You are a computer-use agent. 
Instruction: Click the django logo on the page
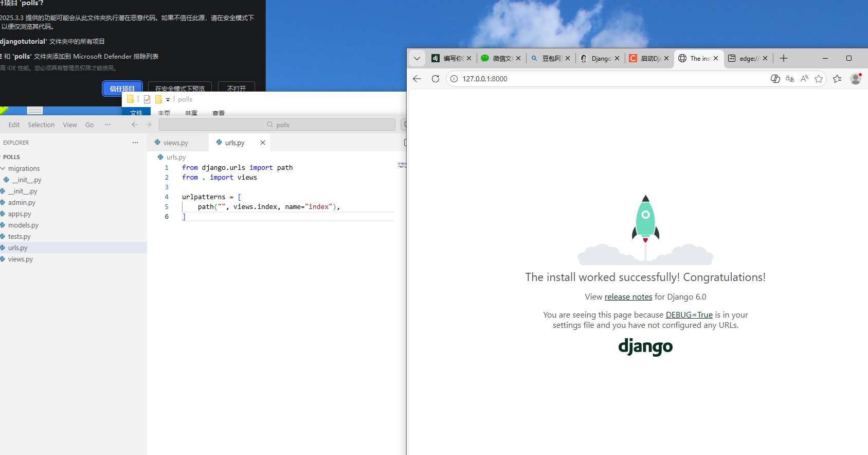645,347
